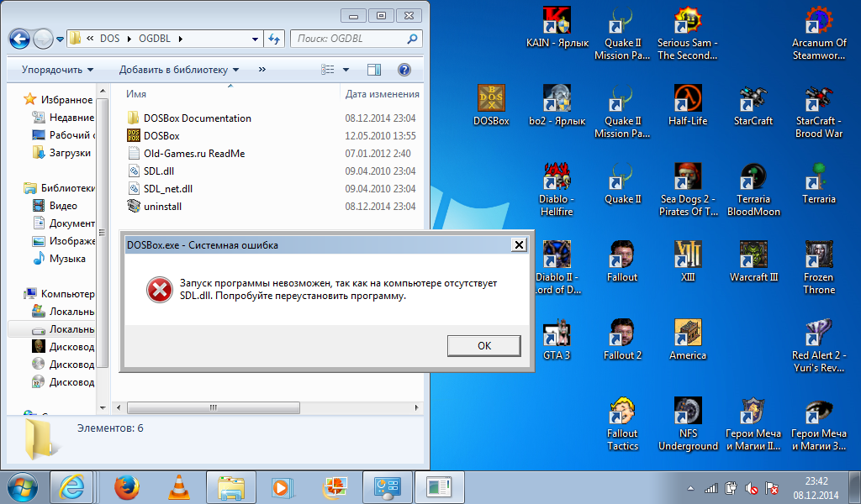Select the DOSBox application file

pyautogui.click(x=153, y=135)
